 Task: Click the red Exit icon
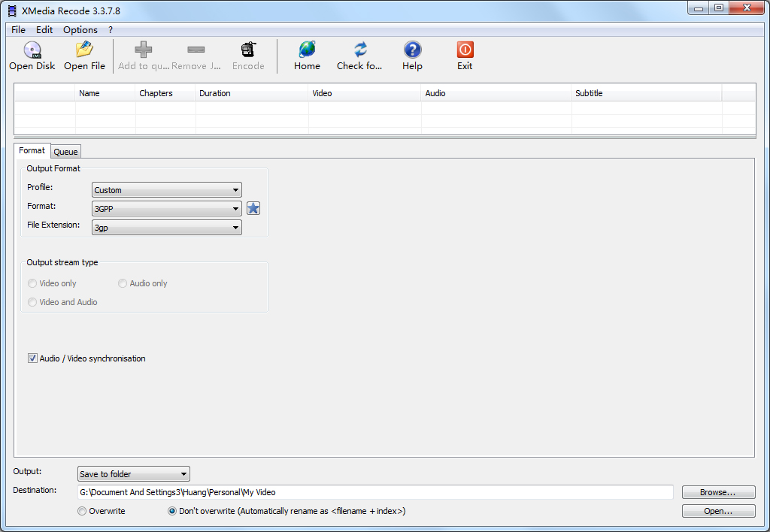pos(465,50)
